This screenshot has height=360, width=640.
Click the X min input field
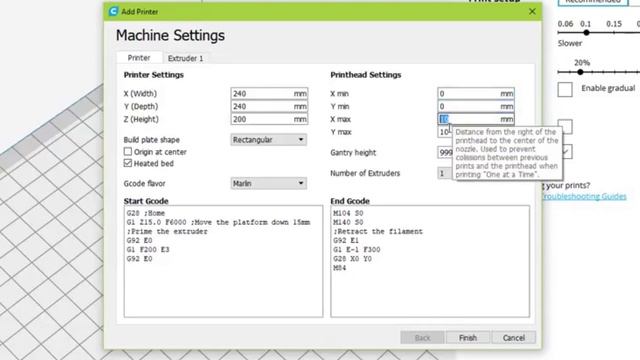click(476, 93)
